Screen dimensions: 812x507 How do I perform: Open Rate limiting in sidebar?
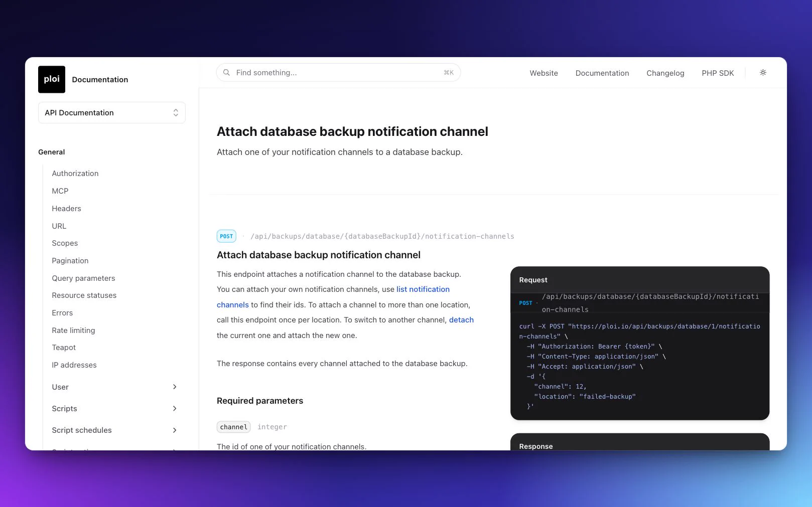73,330
